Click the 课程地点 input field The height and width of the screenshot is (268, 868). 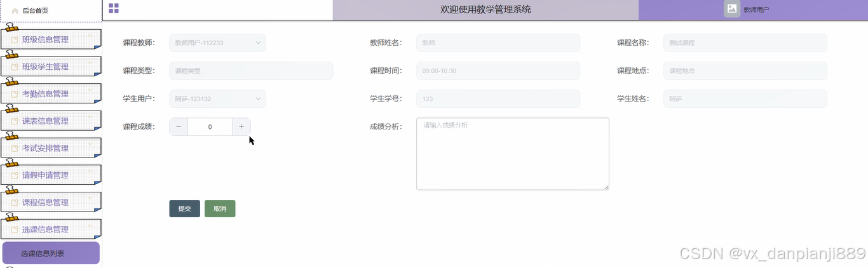pyautogui.click(x=745, y=71)
